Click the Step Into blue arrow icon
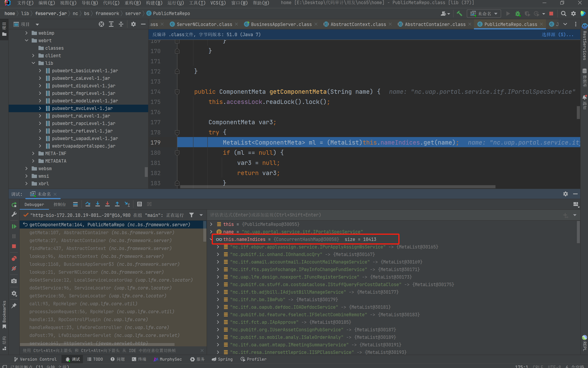 click(x=97, y=204)
